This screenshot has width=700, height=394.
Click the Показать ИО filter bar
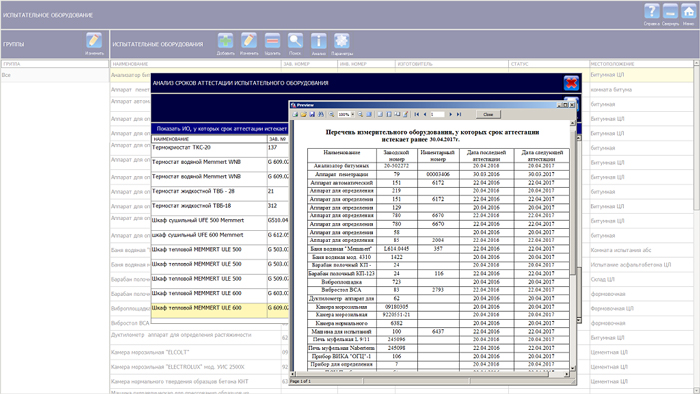221,129
